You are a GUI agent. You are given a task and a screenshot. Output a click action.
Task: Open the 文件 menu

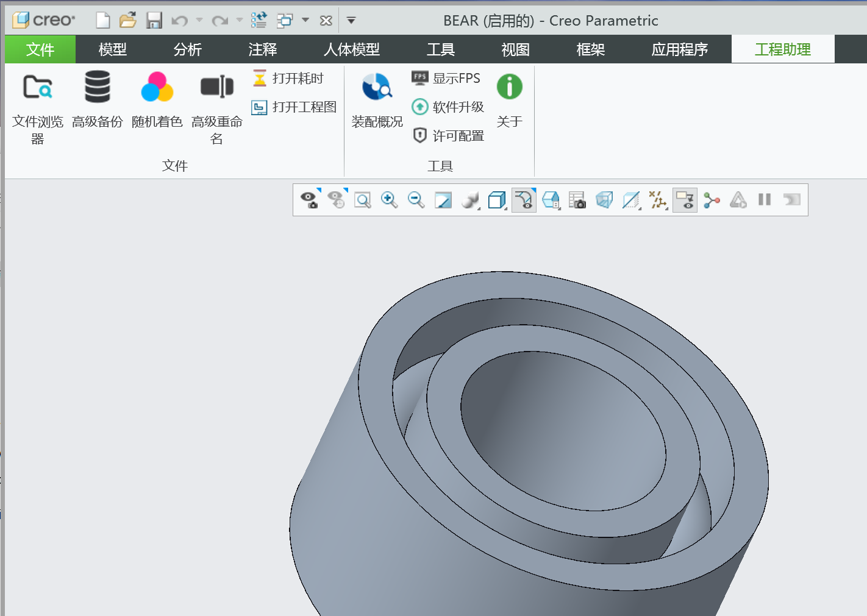pyautogui.click(x=40, y=49)
